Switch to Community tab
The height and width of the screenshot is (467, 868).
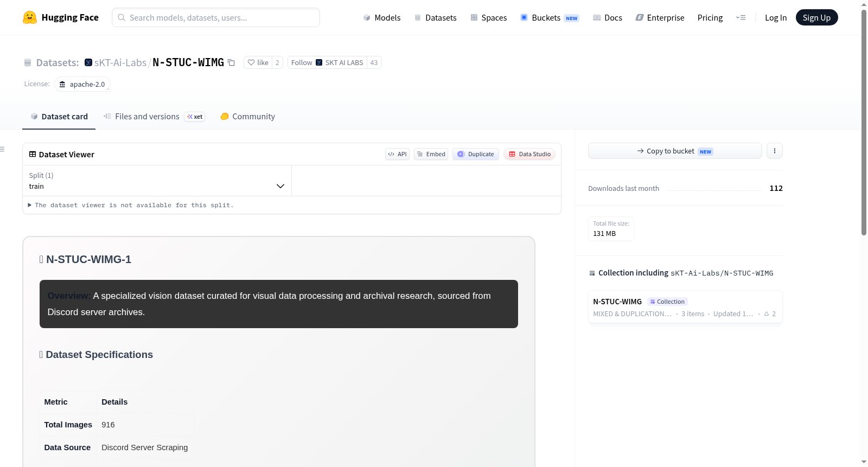pos(247,117)
